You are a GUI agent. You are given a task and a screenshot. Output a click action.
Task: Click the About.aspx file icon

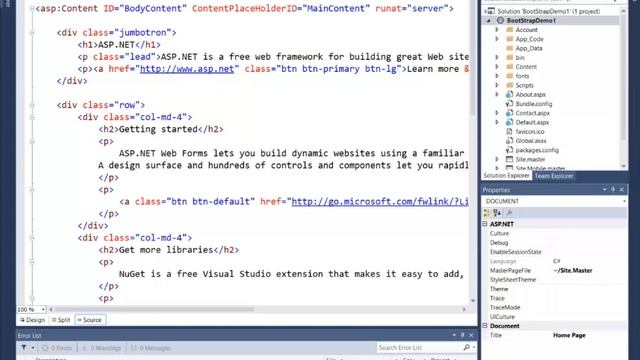[x=509, y=94]
